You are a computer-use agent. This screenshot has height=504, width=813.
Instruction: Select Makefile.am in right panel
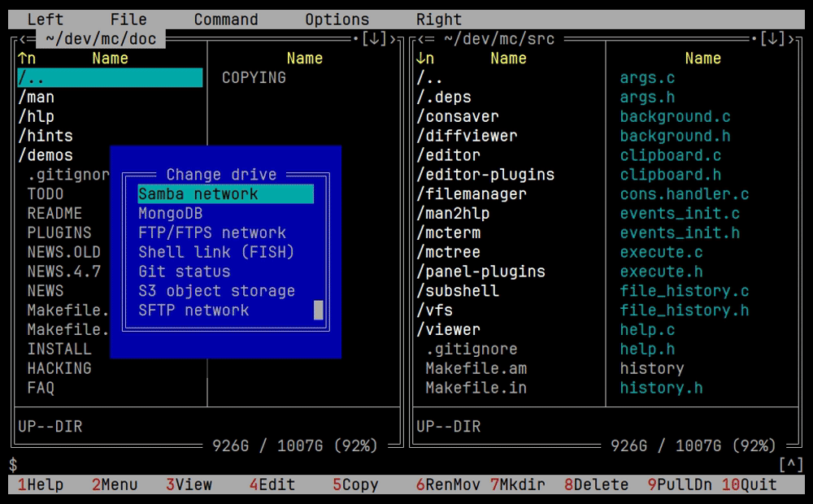click(476, 368)
